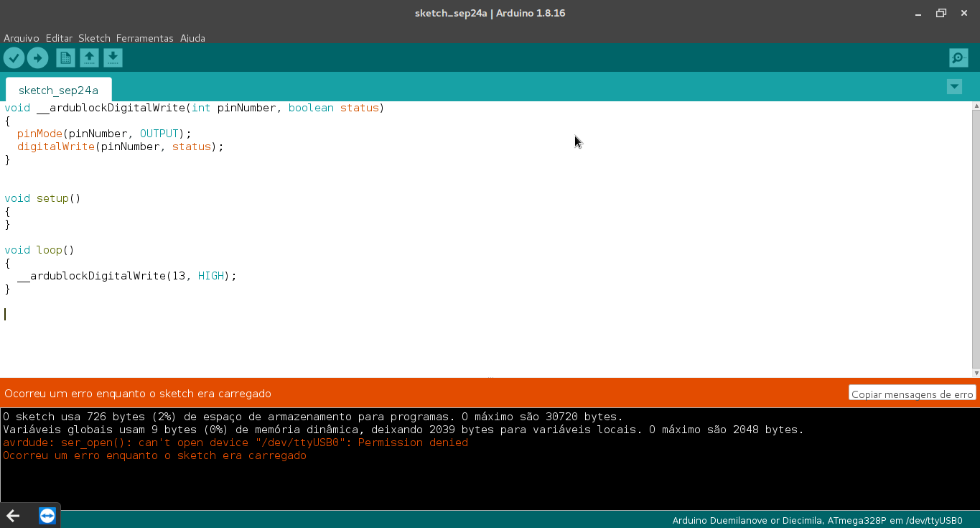The height and width of the screenshot is (528, 980).
Task: Click 'O sketch usa 726 bytes' console line
Action: click(313, 417)
